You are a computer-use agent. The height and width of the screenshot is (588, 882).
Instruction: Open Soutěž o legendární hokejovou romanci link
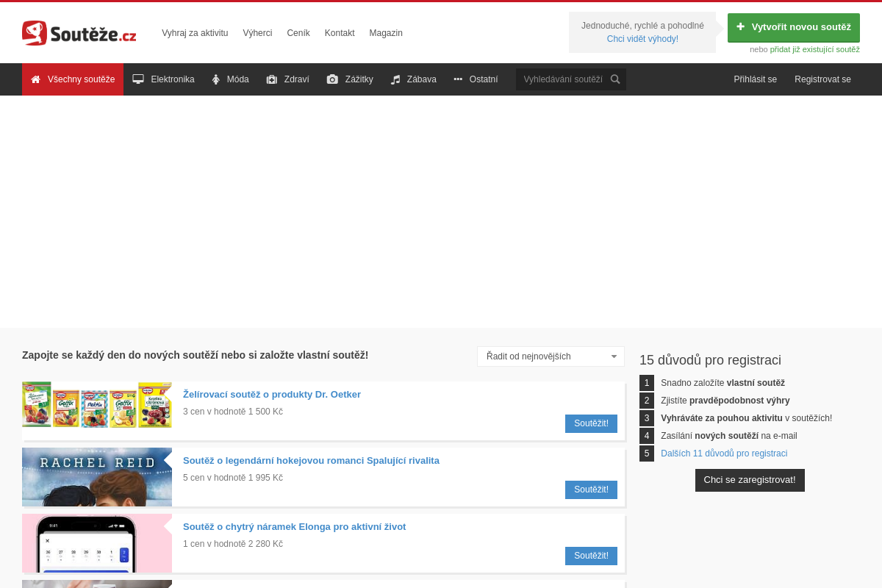311,461
